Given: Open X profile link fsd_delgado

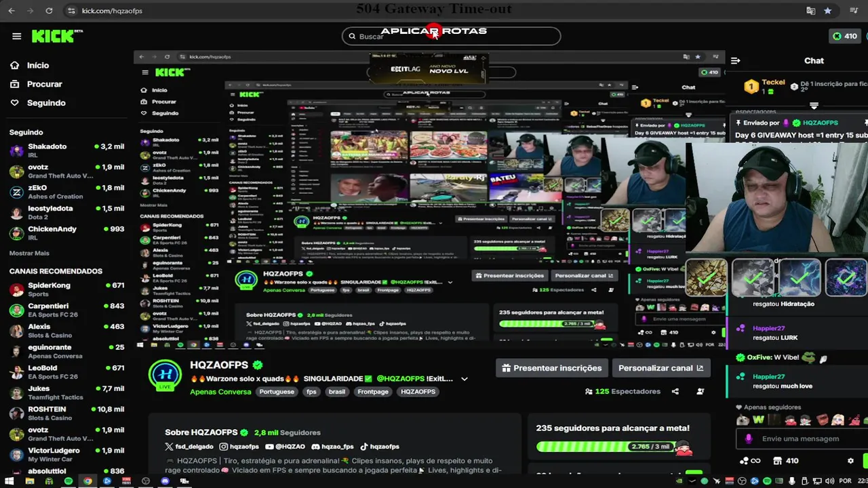Looking at the screenshot, I should pyautogui.click(x=189, y=447).
